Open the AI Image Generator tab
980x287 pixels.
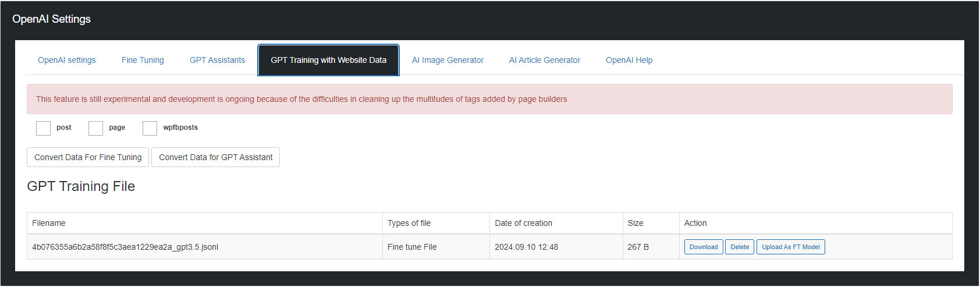pyautogui.click(x=448, y=60)
